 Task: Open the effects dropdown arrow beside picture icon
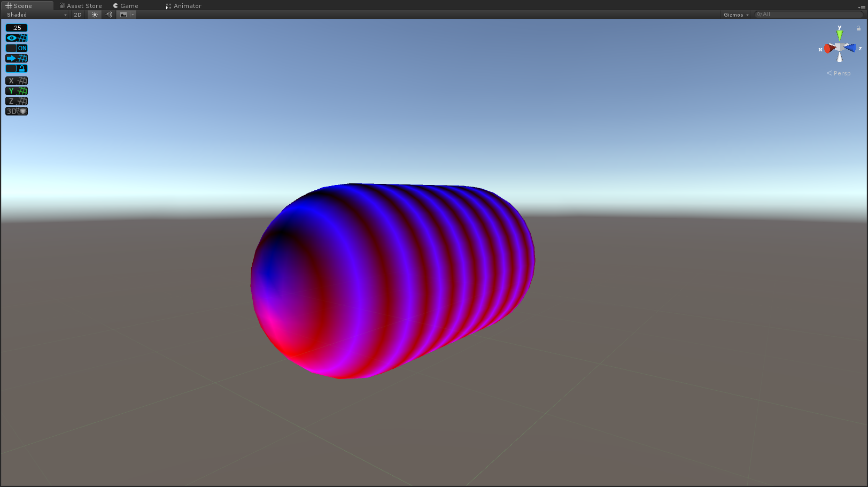[x=133, y=14]
